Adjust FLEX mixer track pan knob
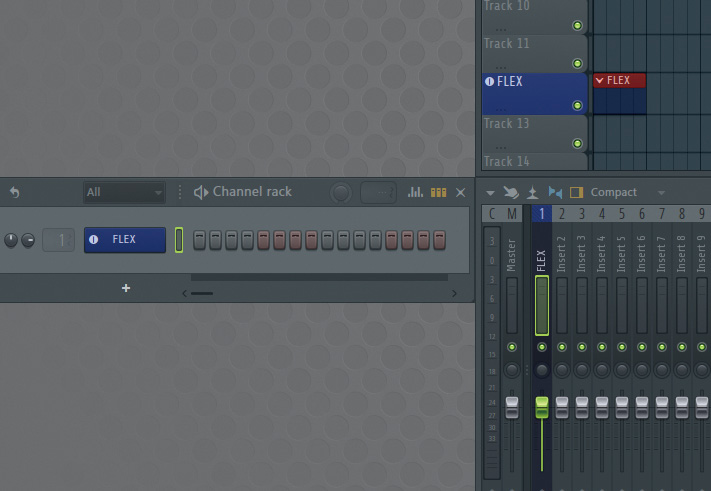The image size is (711, 491). (x=542, y=370)
